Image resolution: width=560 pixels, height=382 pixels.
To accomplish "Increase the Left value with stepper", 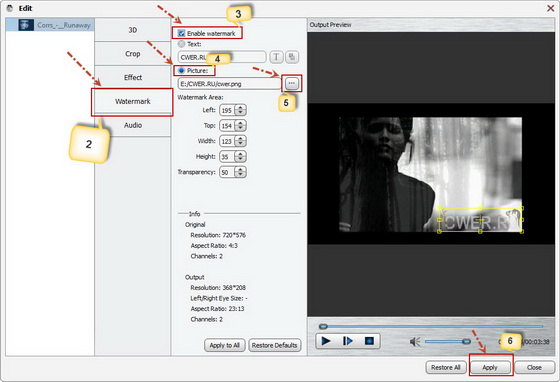I will 241,107.
